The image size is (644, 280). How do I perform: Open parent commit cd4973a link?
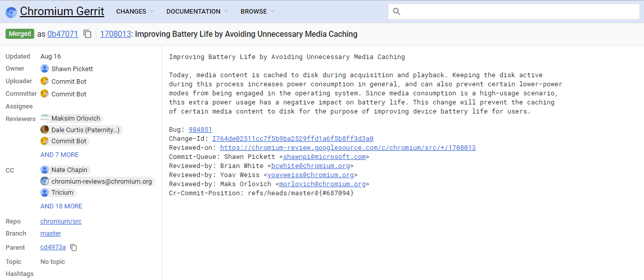[53, 247]
